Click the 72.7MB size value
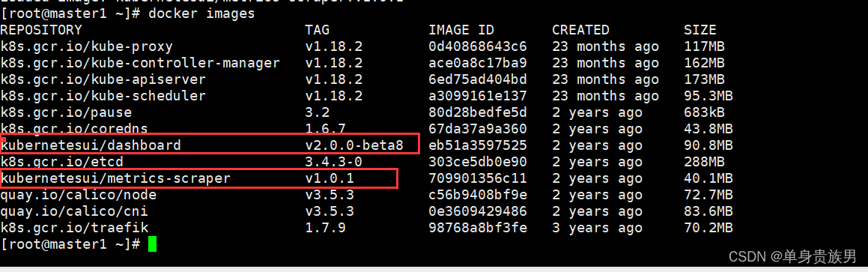 point(708,195)
